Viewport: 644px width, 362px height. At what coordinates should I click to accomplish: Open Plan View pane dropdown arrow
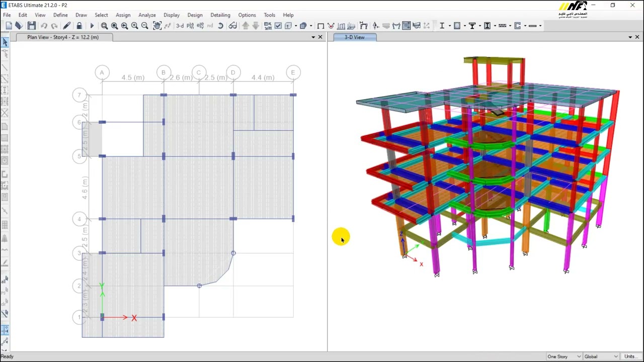click(313, 37)
